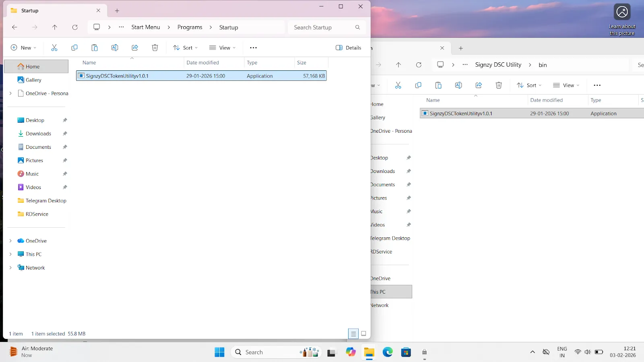Sort by Size column header
The height and width of the screenshot is (362, 644).
tap(312, 63)
